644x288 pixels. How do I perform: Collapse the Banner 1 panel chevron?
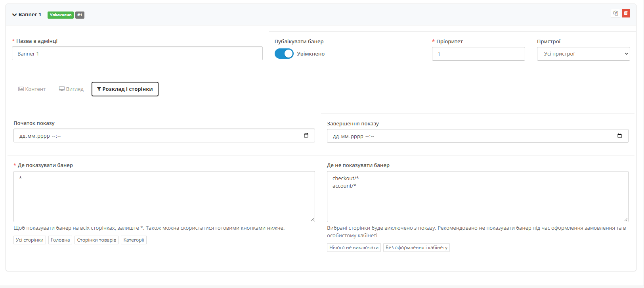coord(14,15)
